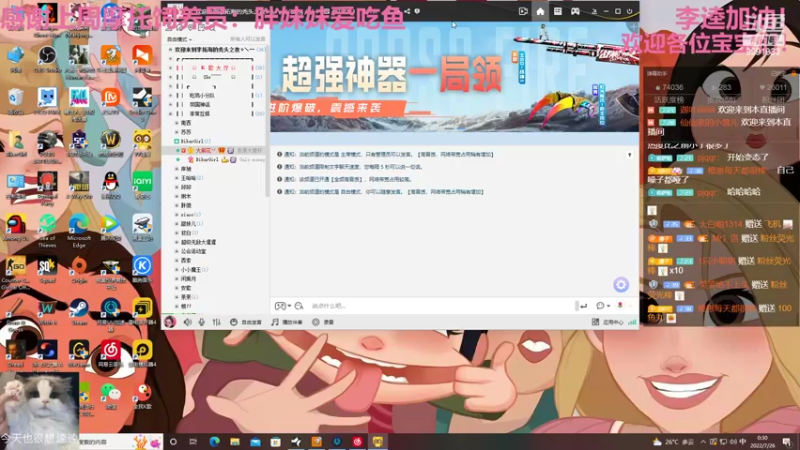
Task: Open the weather widget in taskbar
Action: coord(674,442)
